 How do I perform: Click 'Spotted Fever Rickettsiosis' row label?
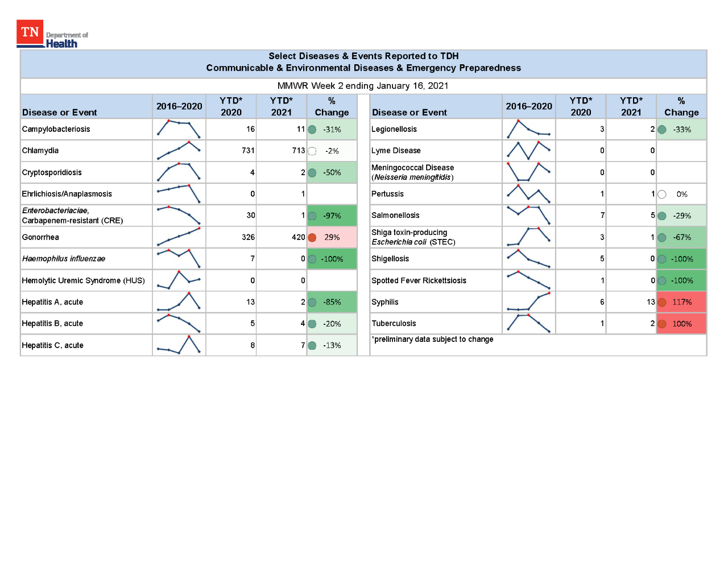pos(419,280)
